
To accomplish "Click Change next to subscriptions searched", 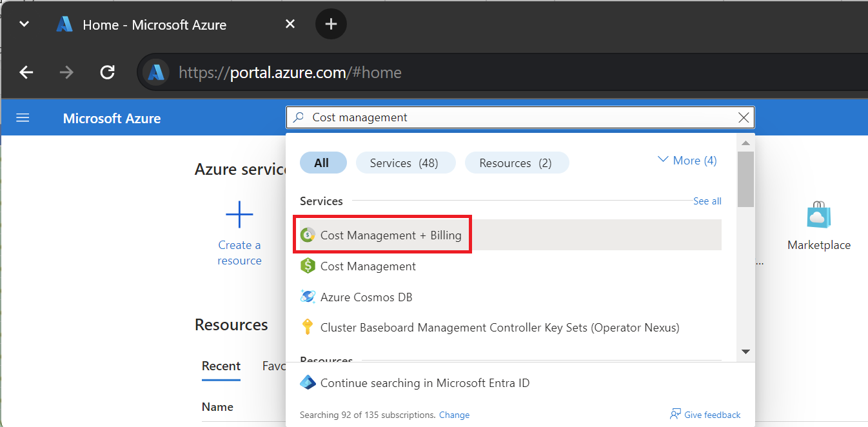I will coord(454,415).
